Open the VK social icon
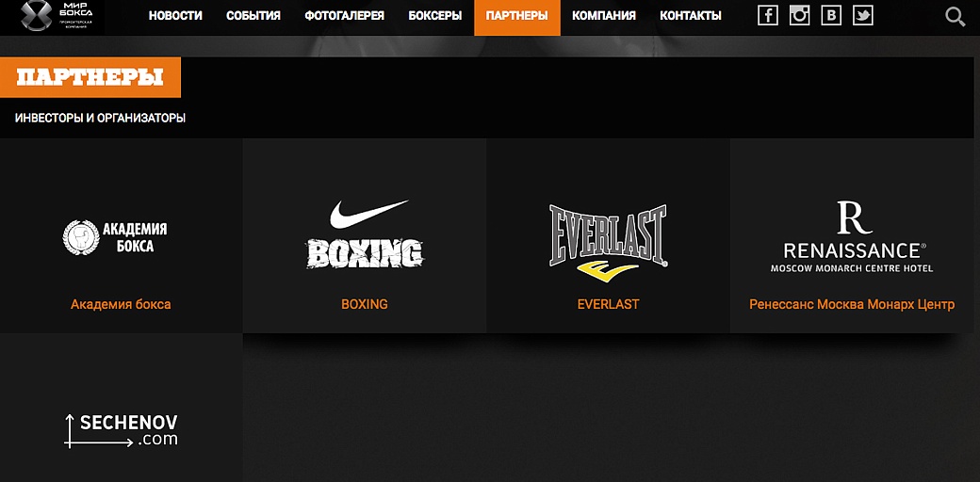 tap(831, 16)
